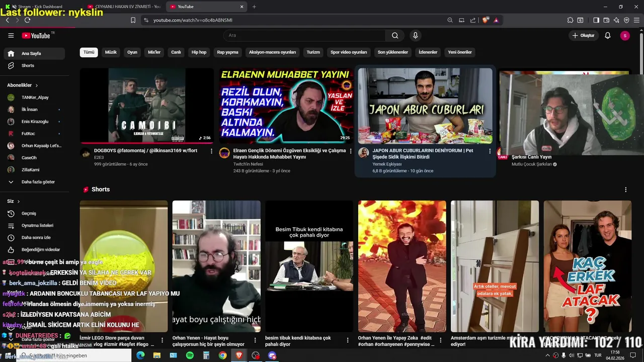Open Orhan Yenen ile Yapay Zeka short
The width and height of the screenshot is (644, 362).
(402, 266)
